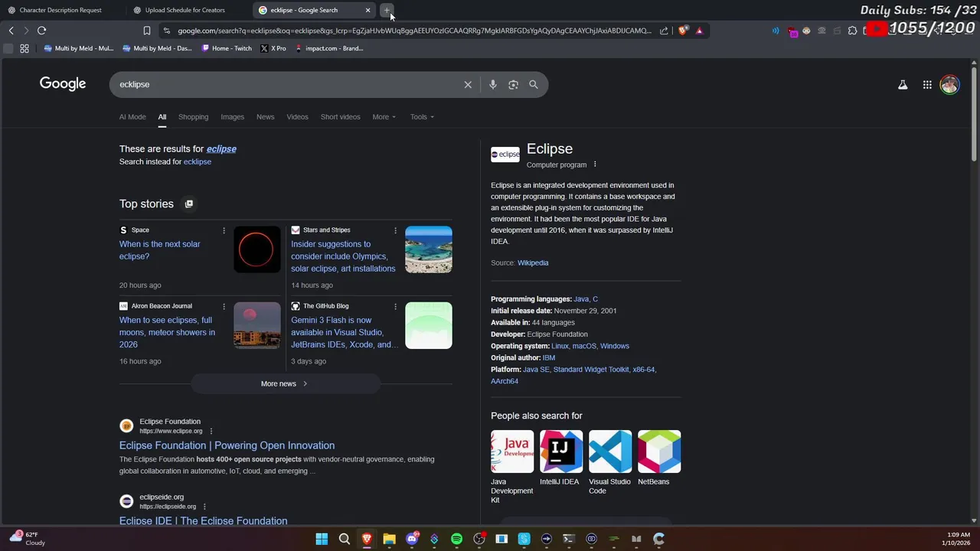Open a new browser tab

pyautogui.click(x=387, y=10)
